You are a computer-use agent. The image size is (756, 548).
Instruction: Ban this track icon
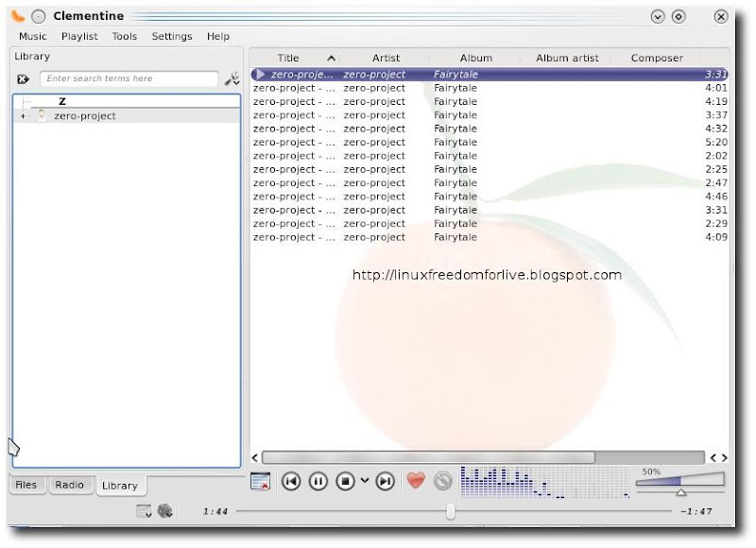coord(442,481)
